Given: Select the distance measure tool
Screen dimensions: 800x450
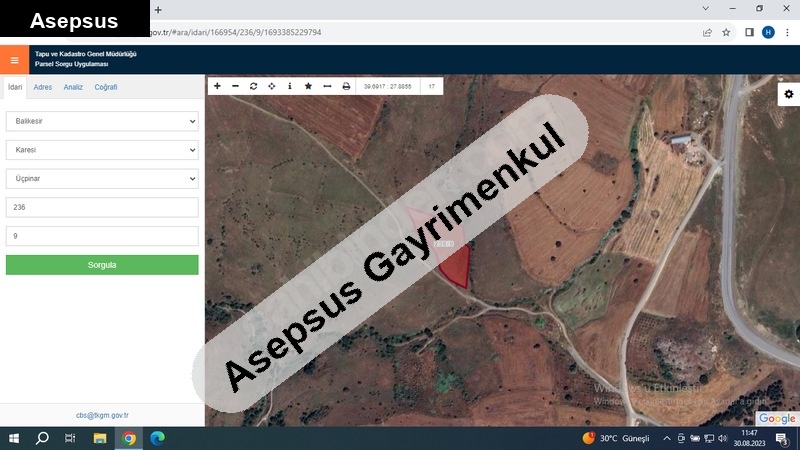Looking at the screenshot, I should coord(327,87).
